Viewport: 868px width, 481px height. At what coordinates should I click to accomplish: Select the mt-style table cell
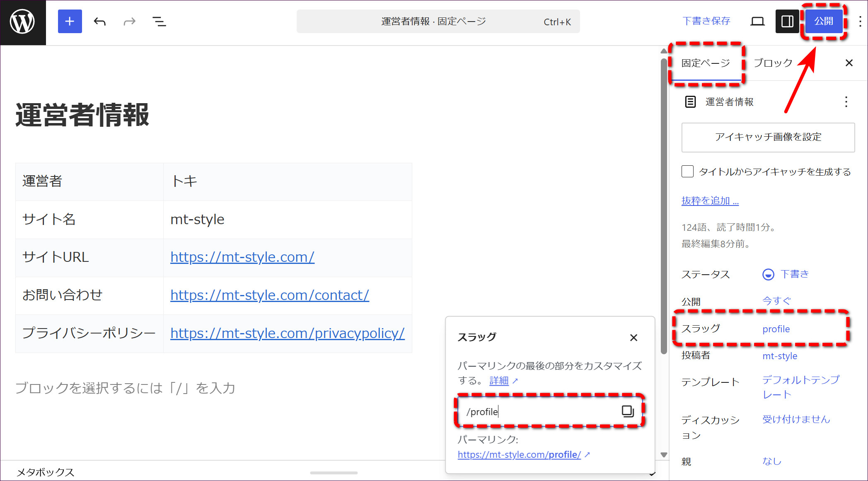(x=288, y=220)
